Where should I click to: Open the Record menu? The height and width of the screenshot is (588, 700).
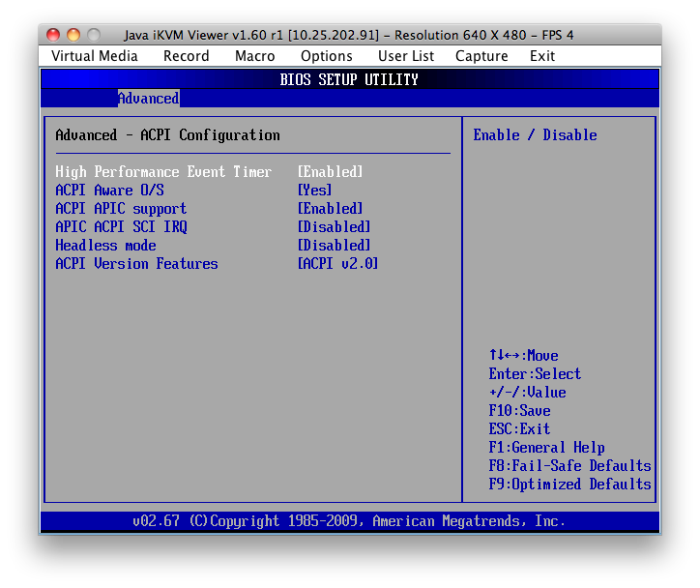(186, 56)
